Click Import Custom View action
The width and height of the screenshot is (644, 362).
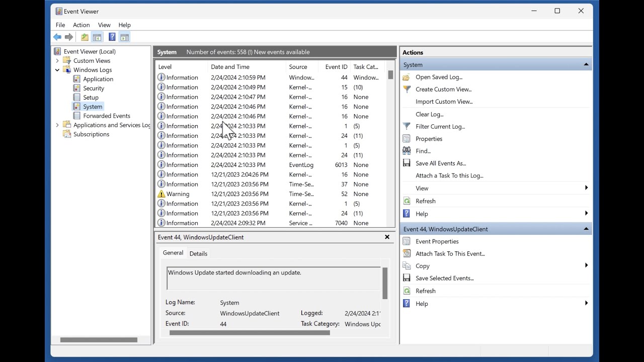pos(444,102)
